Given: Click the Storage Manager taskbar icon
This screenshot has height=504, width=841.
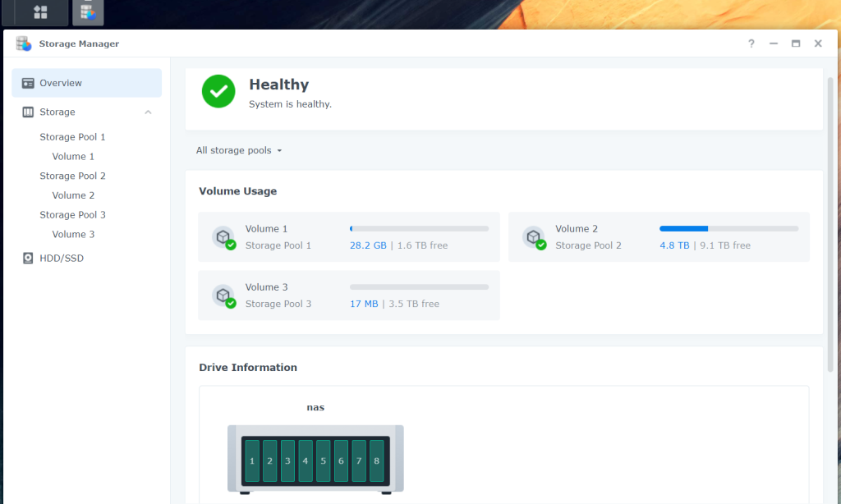Looking at the screenshot, I should (x=87, y=12).
